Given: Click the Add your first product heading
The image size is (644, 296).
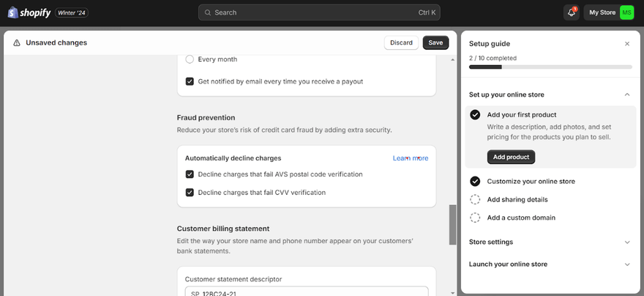Looking at the screenshot, I should (522, 115).
